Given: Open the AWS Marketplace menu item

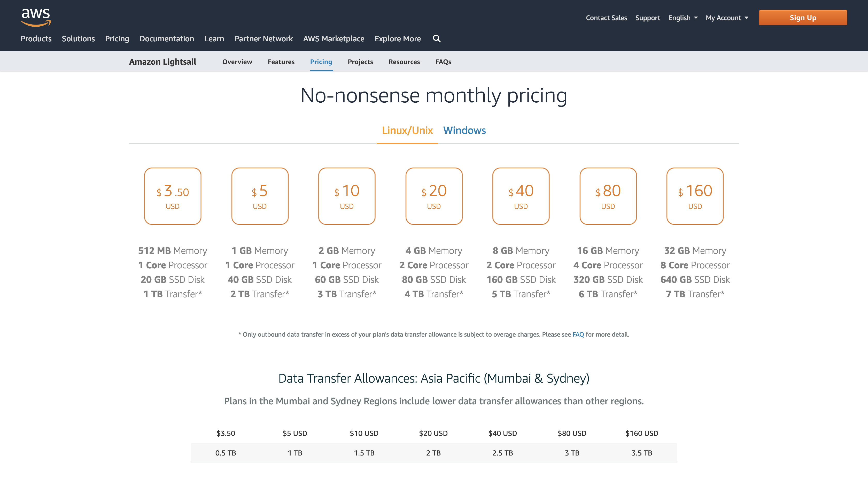Looking at the screenshot, I should [x=334, y=39].
